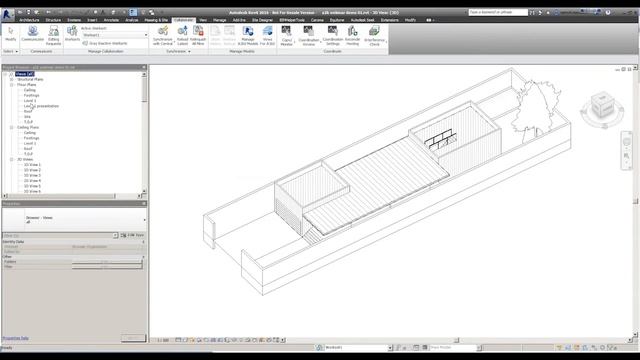Open the Copy/Monitor tool
The height and width of the screenshot is (360, 640).
[287, 36]
